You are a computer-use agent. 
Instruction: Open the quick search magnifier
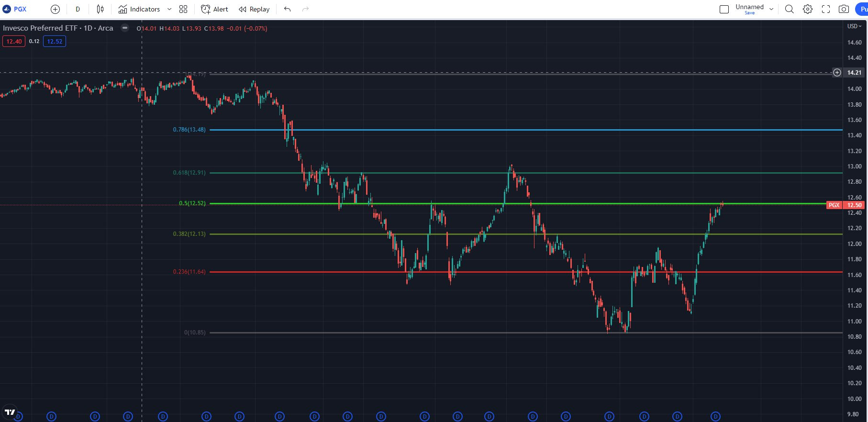(790, 9)
